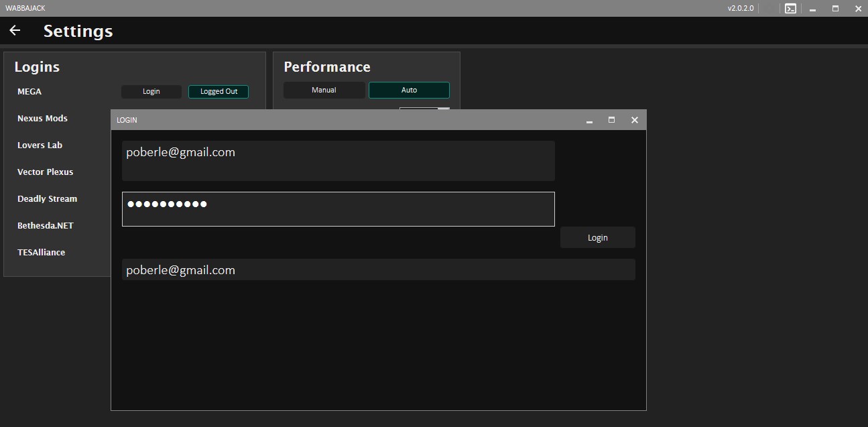Viewport: 868px width, 427px height.
Task: Select the lower email input field
Action: (378, 269)
